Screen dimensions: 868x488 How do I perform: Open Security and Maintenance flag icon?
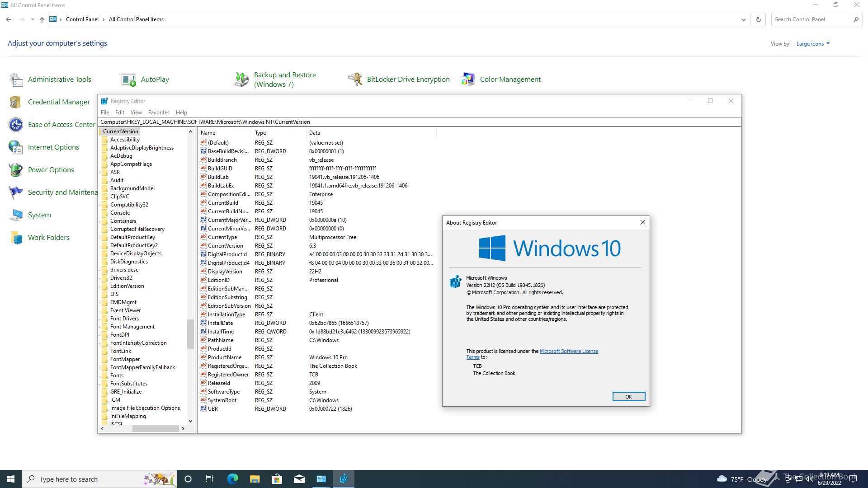pos(16,192)
